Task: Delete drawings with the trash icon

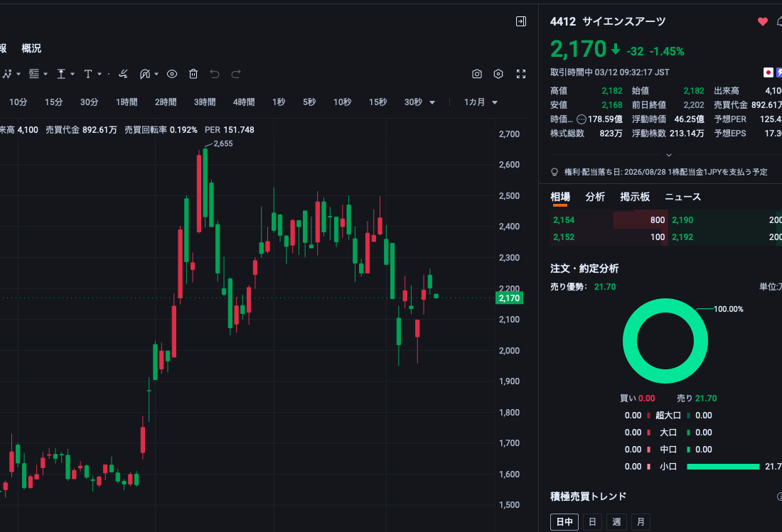Action: coord(193,74)
